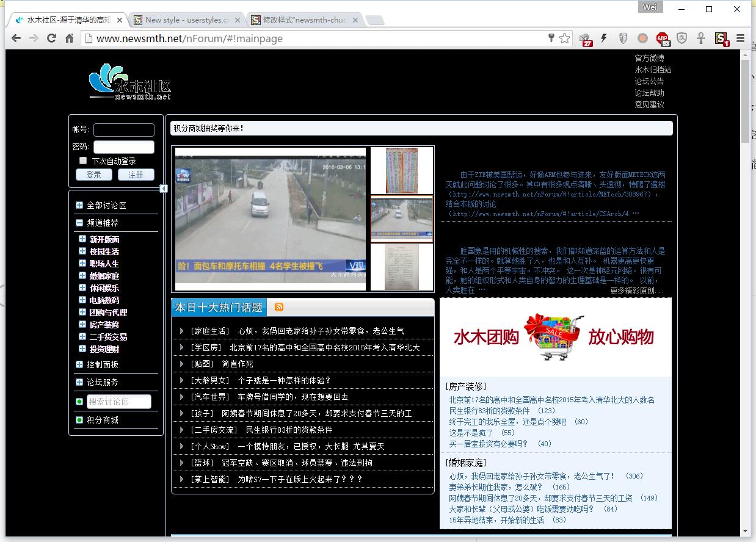Click the RSS feed icon beside 本日十大热门话题
The image size is (756, 542).
(279, 307)
